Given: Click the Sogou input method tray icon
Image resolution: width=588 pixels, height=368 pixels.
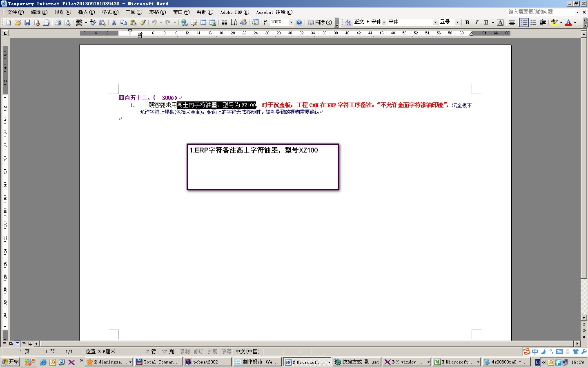Looking at the screenshot, I should (527, 352).
